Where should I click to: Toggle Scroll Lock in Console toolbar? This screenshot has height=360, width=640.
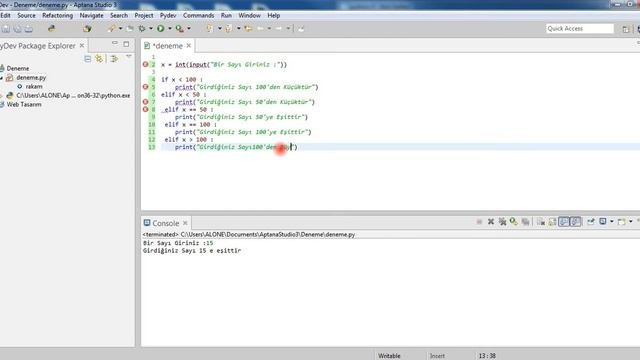point(552,222)
